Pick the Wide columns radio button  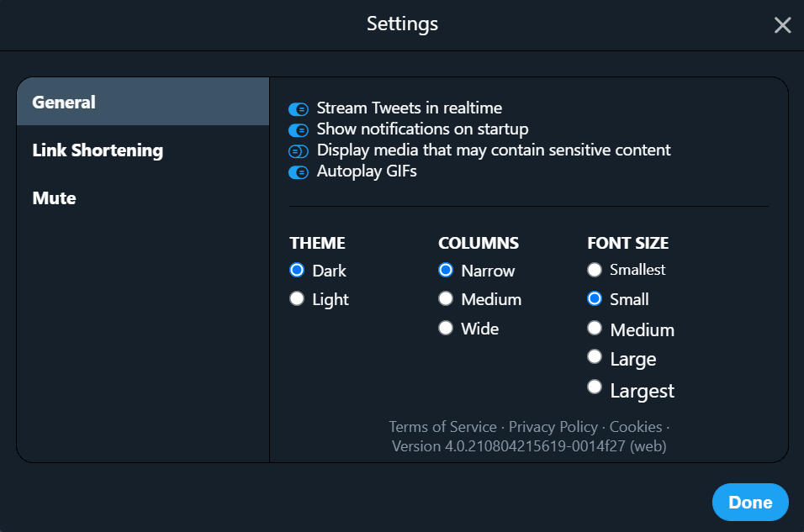(x=446, y=328)
